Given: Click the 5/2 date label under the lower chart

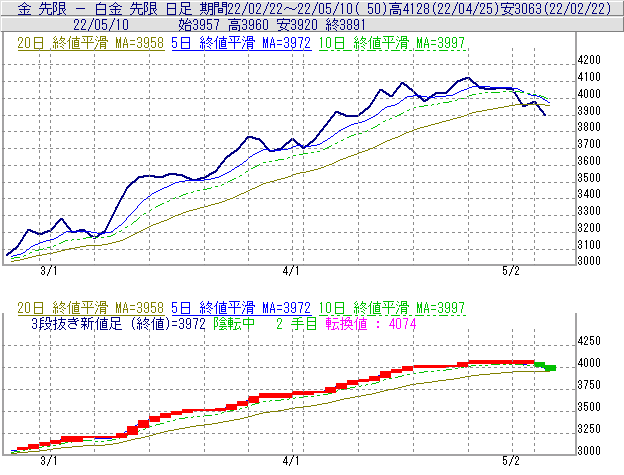Looking at the screenshot, I should 511,461.
